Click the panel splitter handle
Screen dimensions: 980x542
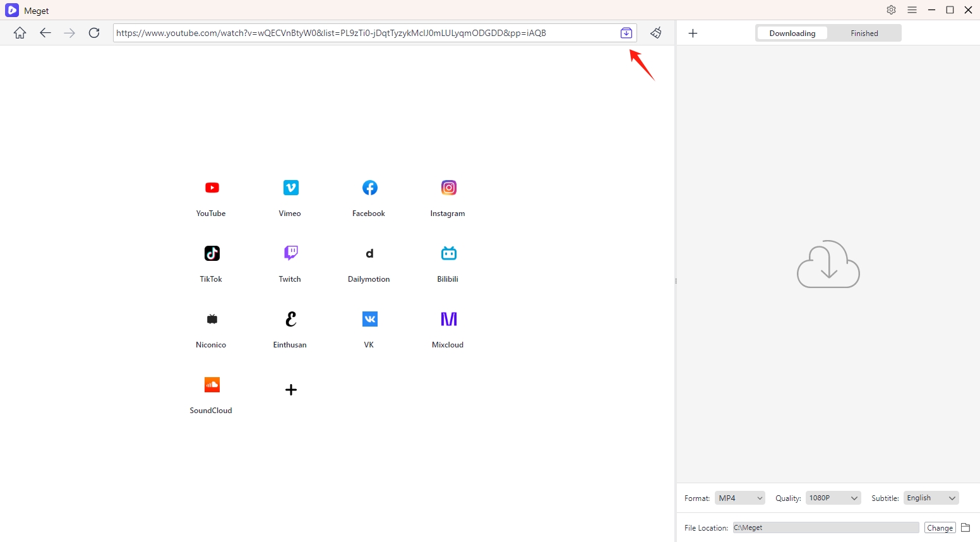676,281
